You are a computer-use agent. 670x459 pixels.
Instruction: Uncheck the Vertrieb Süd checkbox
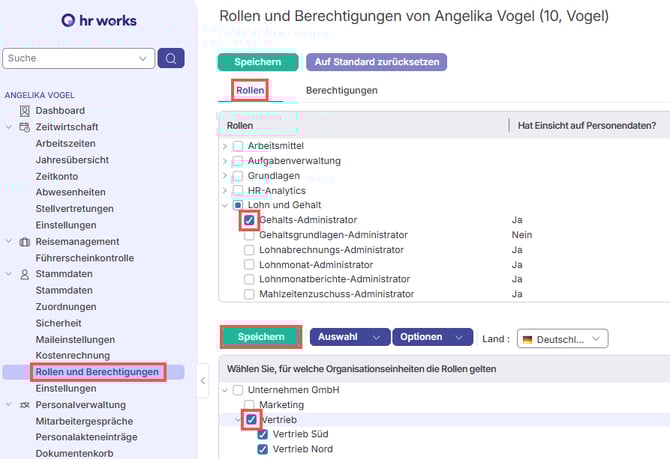pos(263,435)
